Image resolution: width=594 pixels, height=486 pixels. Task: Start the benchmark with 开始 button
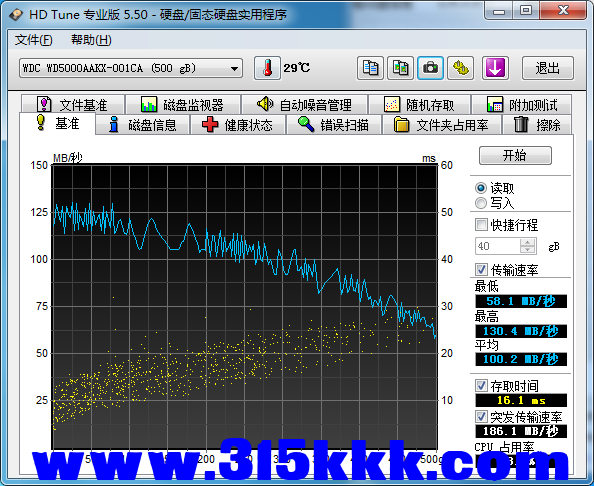[x=515, y=155]
